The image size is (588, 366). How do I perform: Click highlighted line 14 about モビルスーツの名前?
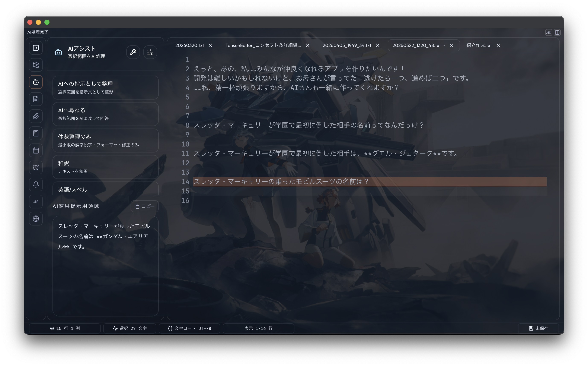pos(370,182)
